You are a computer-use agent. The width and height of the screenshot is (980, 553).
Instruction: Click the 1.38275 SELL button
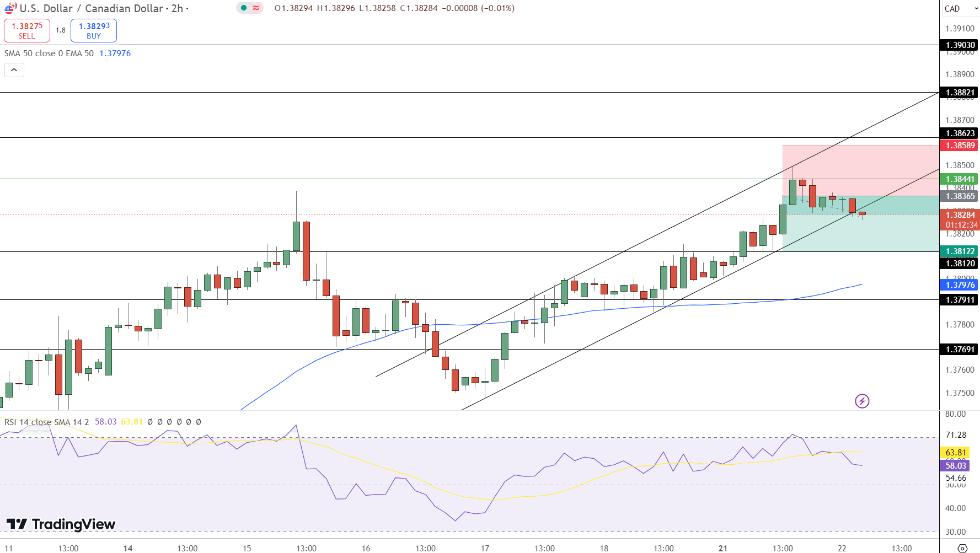click(27, 30)
